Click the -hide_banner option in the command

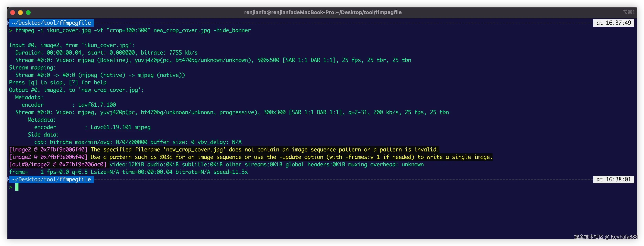(x=232, y=30)
